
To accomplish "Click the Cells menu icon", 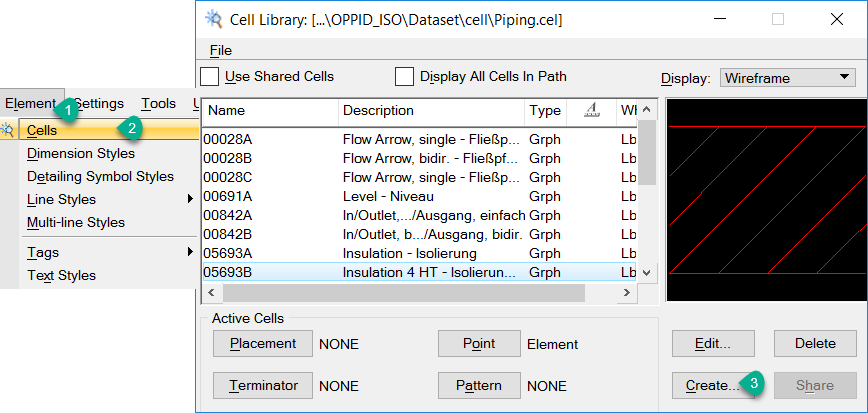I will click(9, 129).
